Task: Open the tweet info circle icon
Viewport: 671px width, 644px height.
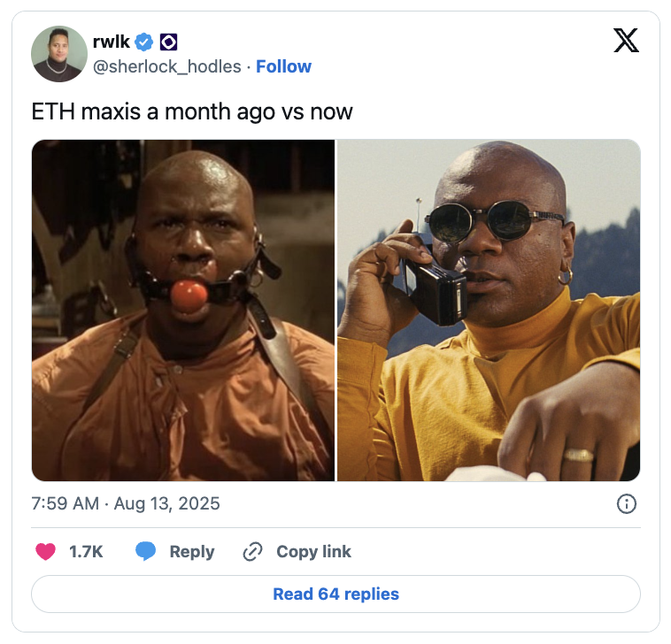Action: click(x=627, y=503)
